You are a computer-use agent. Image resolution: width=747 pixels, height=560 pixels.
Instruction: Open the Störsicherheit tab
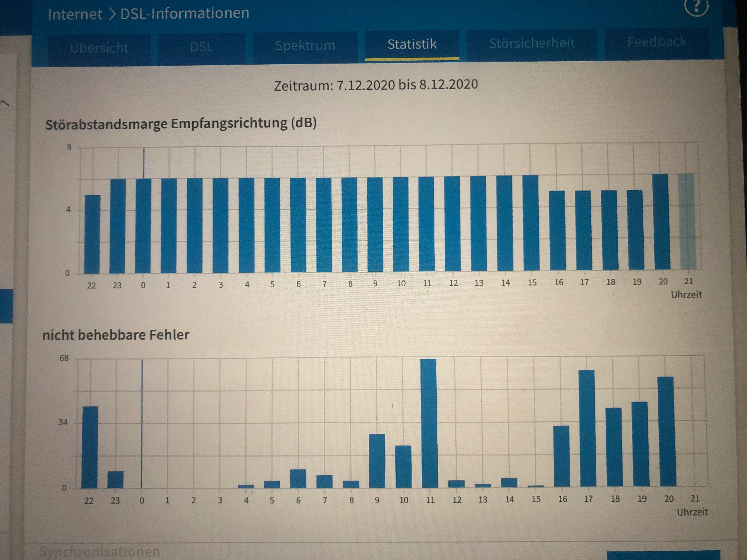(x=532, y=43)
